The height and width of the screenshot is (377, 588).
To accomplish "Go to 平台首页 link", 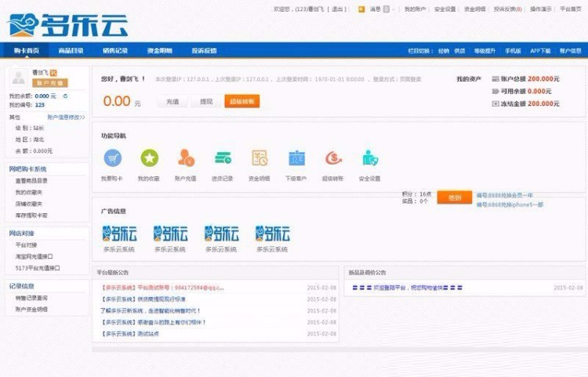I will (x=571, y=9).
